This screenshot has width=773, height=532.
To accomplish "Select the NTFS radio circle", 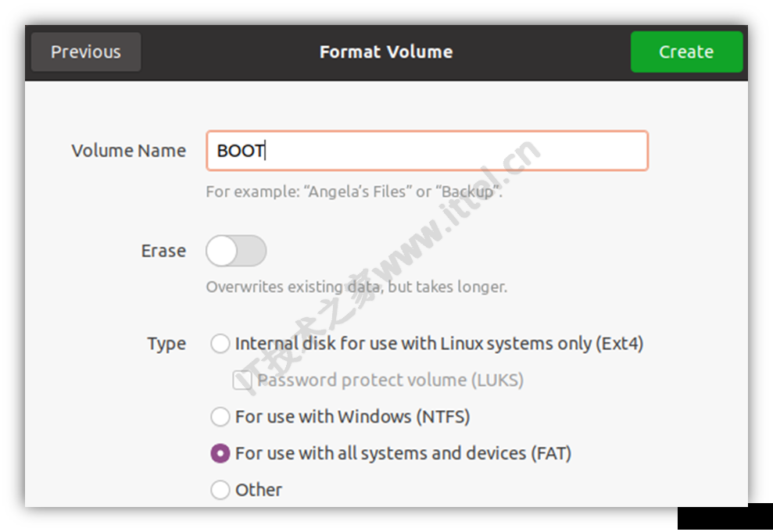I will [x=220, y=416].
